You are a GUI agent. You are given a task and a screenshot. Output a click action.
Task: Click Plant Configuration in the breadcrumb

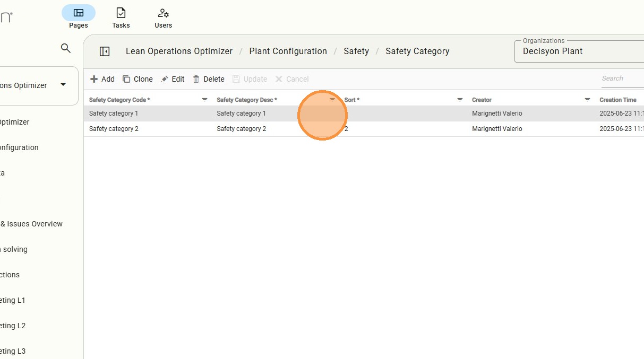pos(288,51)
